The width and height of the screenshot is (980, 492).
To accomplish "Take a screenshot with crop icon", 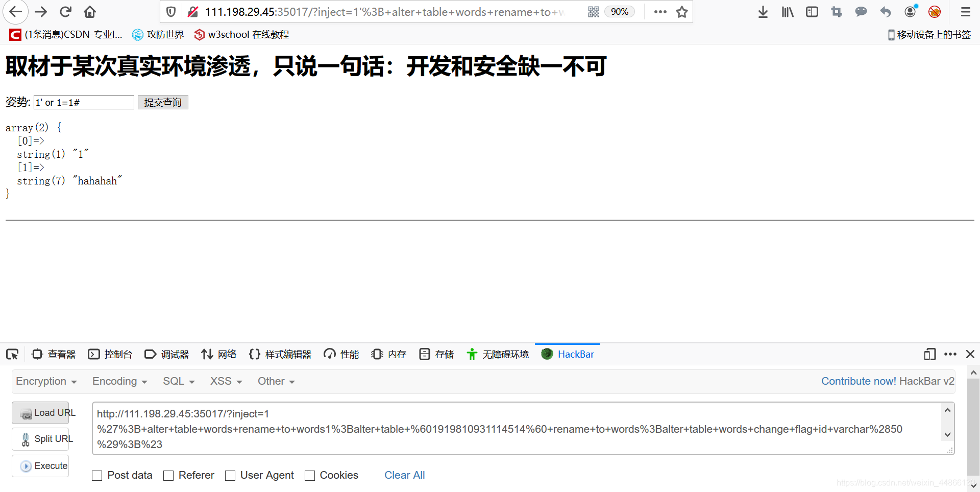I will pyautogui.click(x=837, y=12).
